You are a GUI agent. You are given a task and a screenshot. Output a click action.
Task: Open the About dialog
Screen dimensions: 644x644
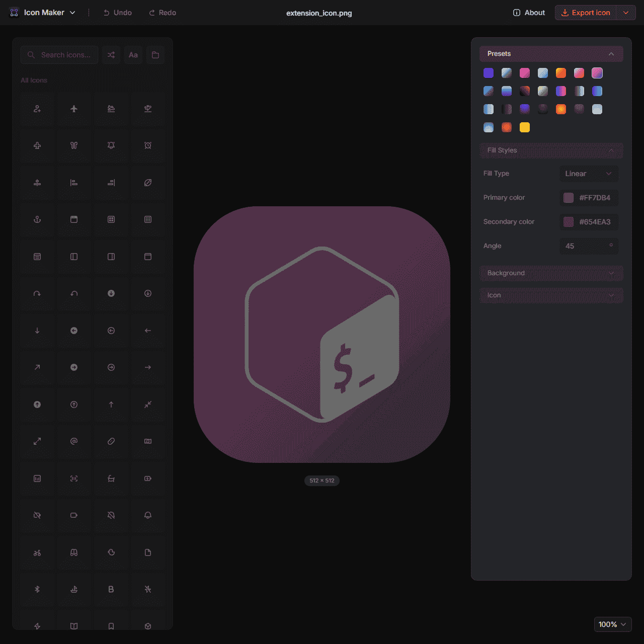[x=528, y=13]
